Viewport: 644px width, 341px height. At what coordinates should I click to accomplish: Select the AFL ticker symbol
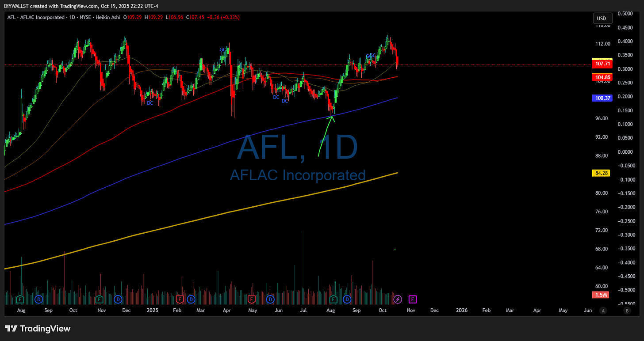click(x=11, y=17)
